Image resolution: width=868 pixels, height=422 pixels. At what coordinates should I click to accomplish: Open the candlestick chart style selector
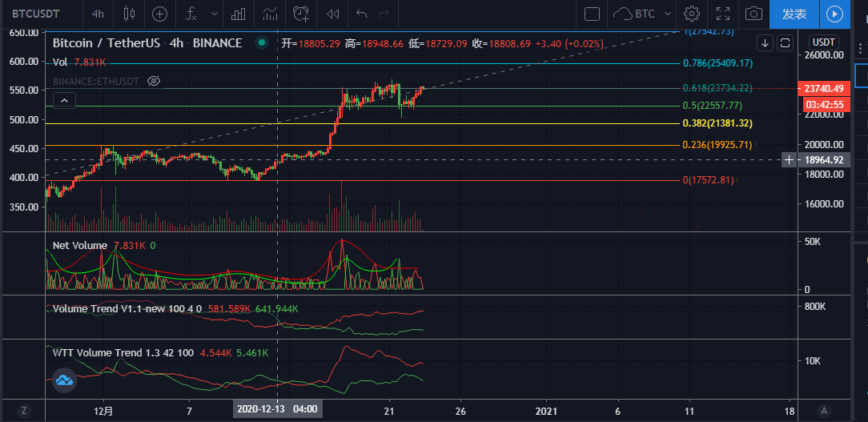(131, 14)
